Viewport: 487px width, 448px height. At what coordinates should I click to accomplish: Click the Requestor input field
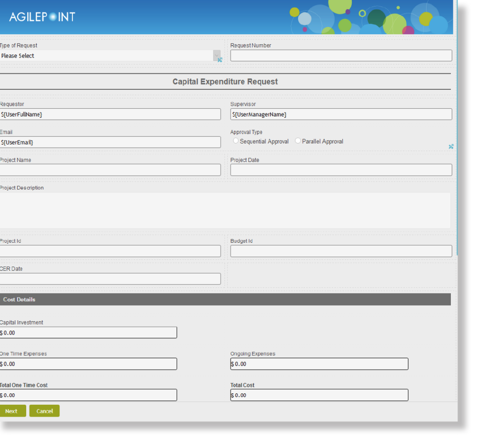110,114
